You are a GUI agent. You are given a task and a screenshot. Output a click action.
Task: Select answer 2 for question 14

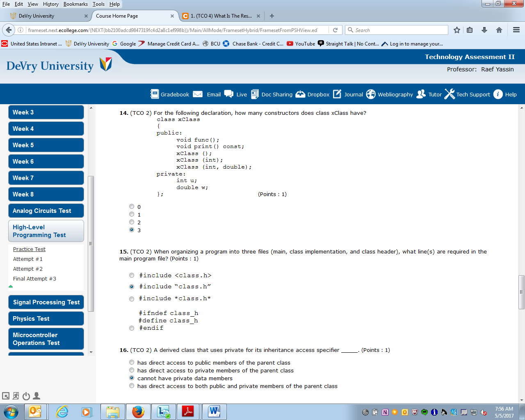[132, 222]
